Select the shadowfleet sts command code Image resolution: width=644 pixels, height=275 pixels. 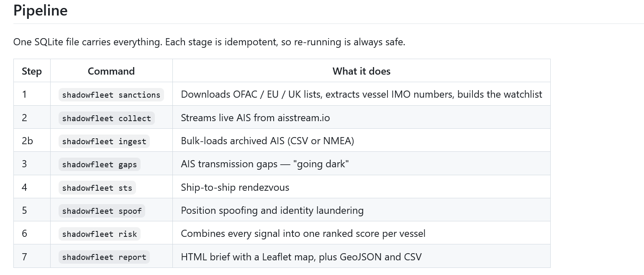(x=97, y=188)
